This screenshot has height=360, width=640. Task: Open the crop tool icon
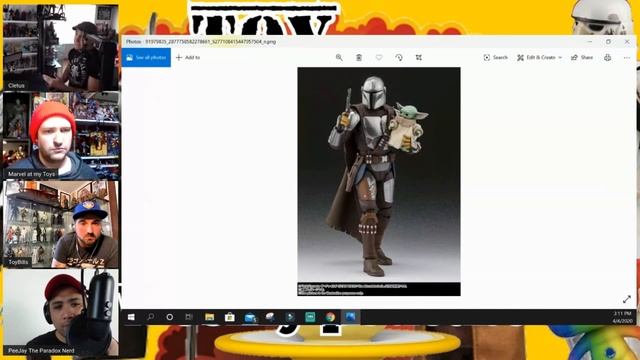click(x=419, y=58)
